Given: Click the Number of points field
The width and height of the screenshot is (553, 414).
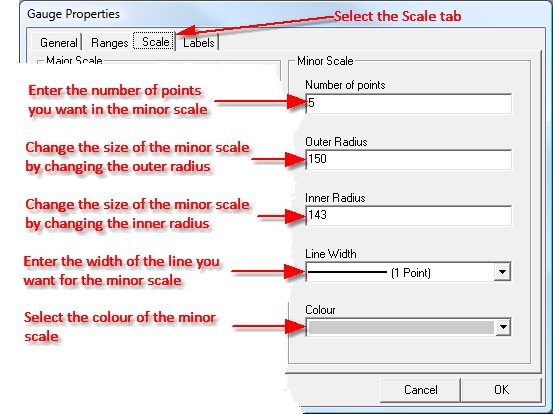Looking at the screenshot, I should (x=408, y=103).
